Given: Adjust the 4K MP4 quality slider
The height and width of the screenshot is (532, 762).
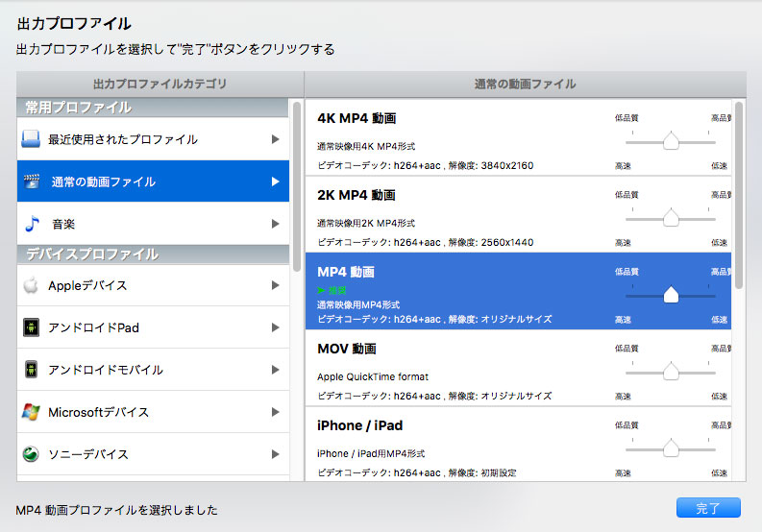Looking at the screenshot, I should (671, 140).
